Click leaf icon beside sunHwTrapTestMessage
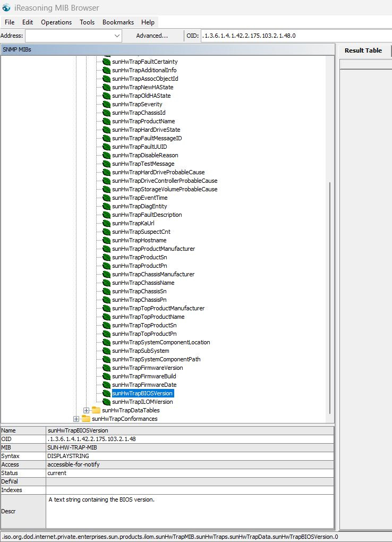This screenshot has width=392, height=542. click(106, 164)
